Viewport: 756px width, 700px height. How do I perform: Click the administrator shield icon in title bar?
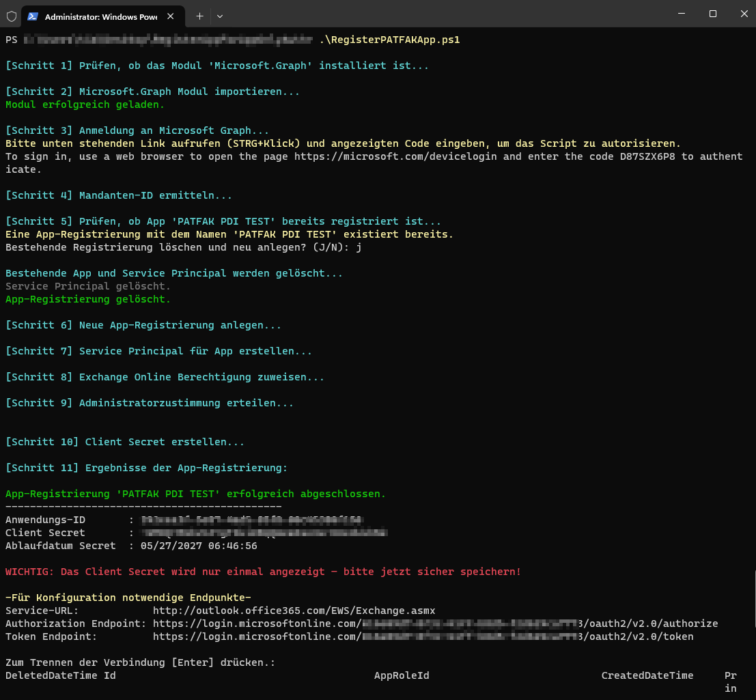point(11,16)
